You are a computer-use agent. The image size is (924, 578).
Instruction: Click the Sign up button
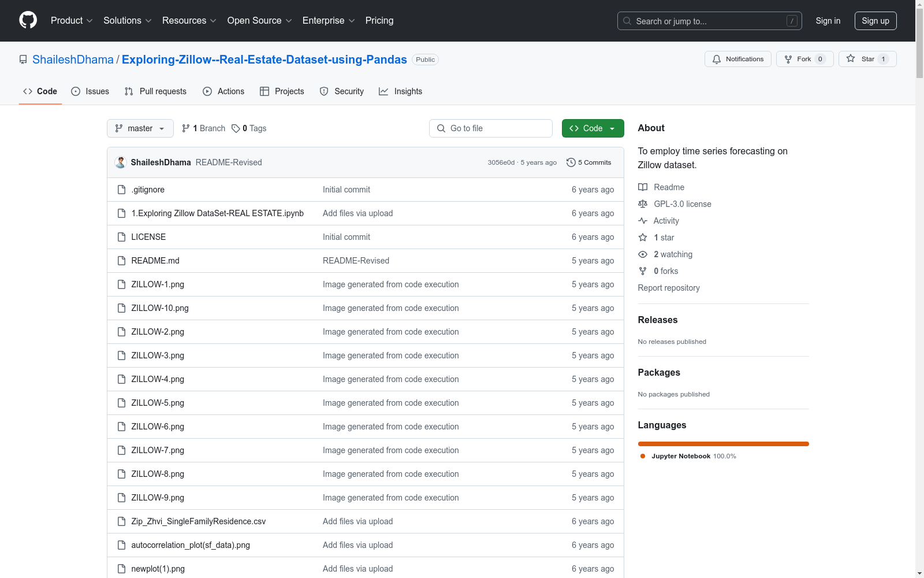click(875, 21)
